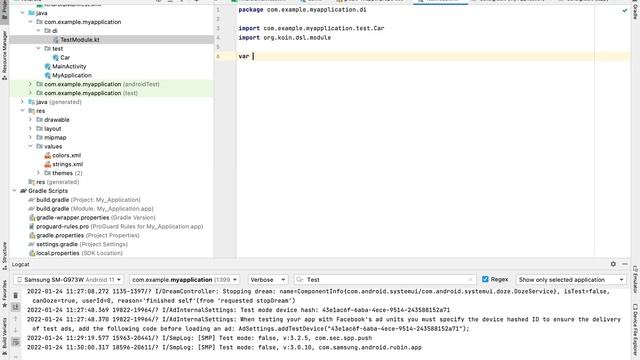Open the Verbose log level dropdown
The image size is (640, 360).
(268, 280)
